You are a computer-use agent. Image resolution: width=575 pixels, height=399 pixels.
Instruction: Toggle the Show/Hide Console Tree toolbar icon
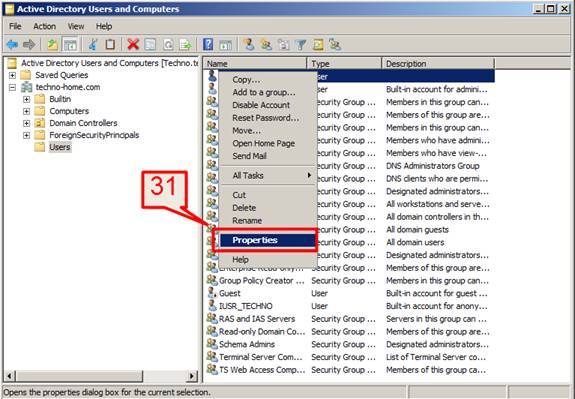70,45
